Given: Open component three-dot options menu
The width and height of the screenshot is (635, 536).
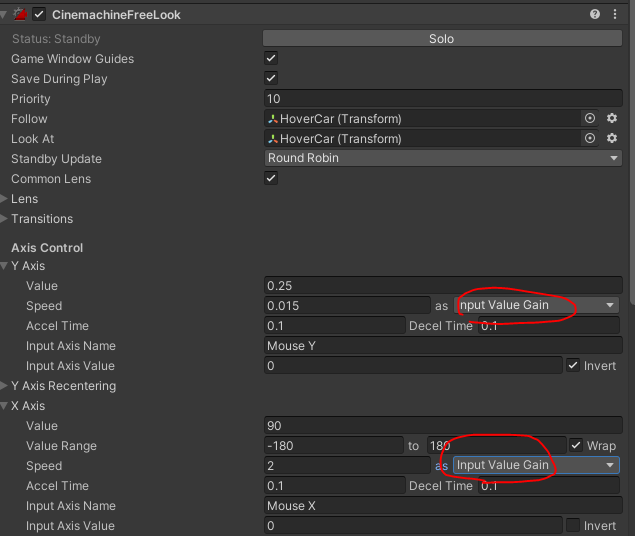Looking at the screenshot, I should [615, 15].
